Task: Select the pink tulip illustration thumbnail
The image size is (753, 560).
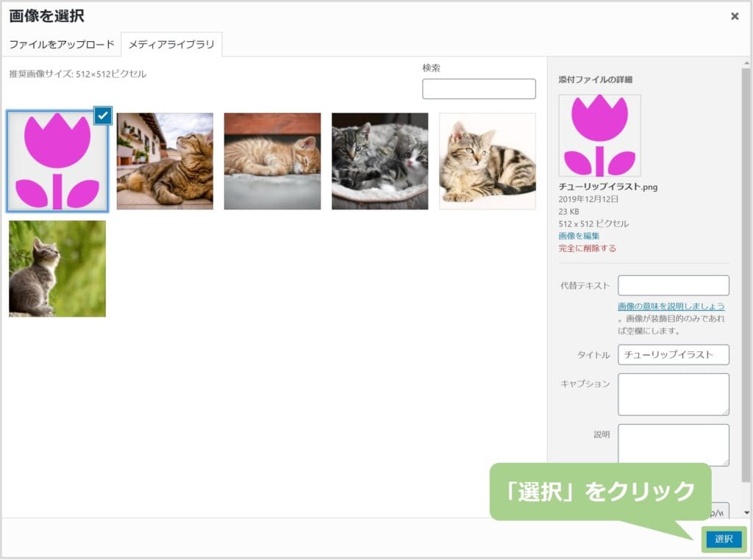Action: (x=57, y=161)
